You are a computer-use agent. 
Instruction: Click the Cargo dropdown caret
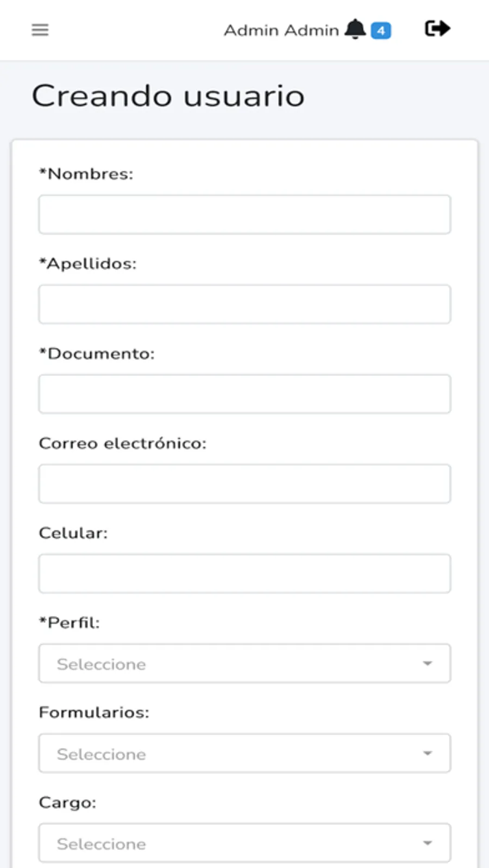pos(428,843)
